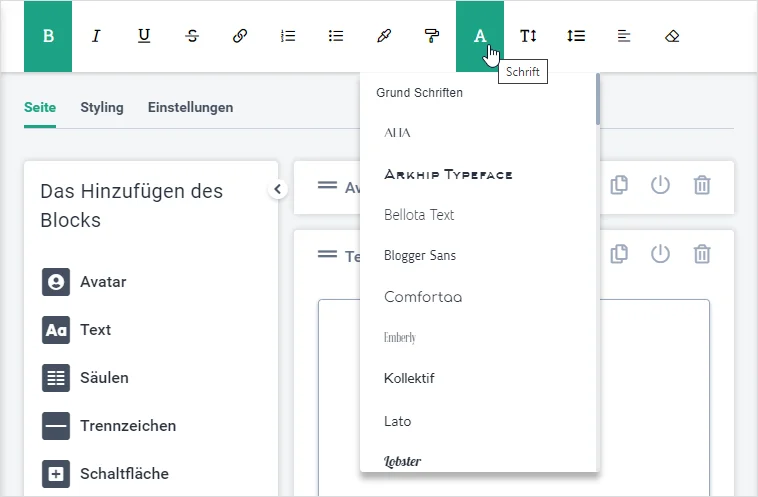Open line height options
Viewport: 758px width, 497px height.
pos(576,36)
